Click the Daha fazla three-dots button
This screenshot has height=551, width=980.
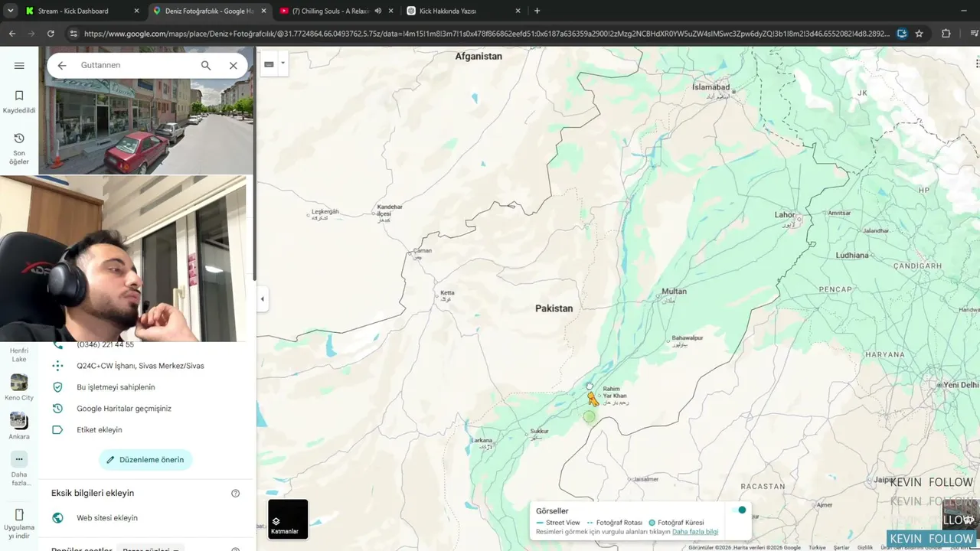[19, 460]
